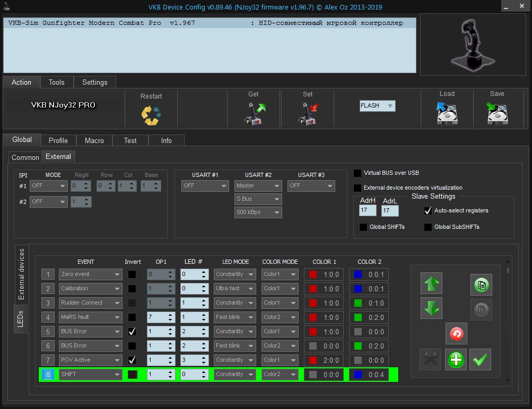Open Calibration event dropdown
This screenshot has height=409, width=532.
90,288
